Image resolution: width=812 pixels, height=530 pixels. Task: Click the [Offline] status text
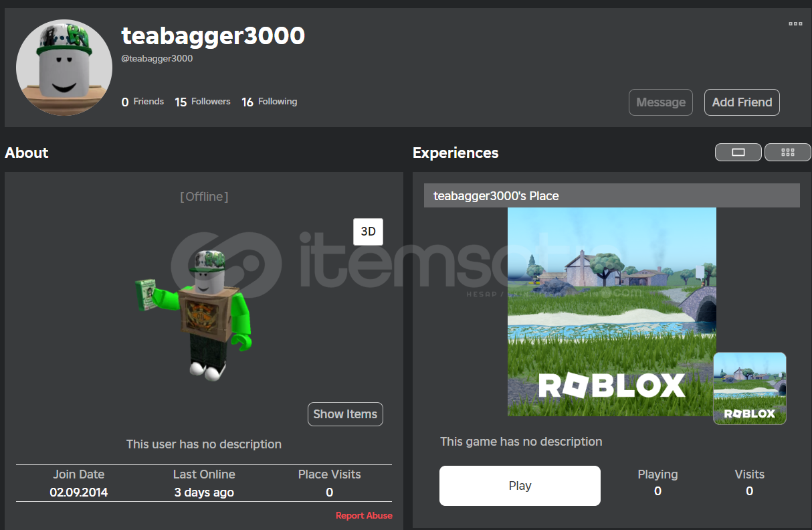click(x=204, y=197)
